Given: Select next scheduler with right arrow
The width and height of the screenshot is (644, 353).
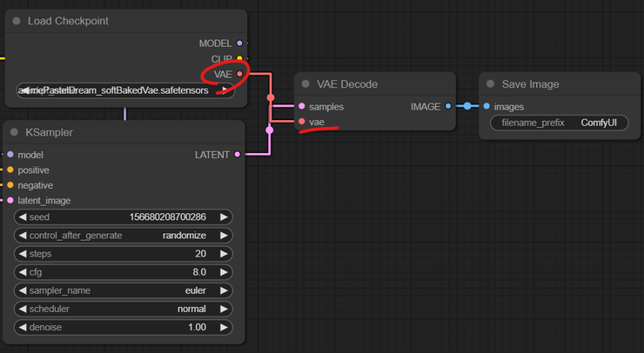Looking at the screenshot, I should click(224, 309).
